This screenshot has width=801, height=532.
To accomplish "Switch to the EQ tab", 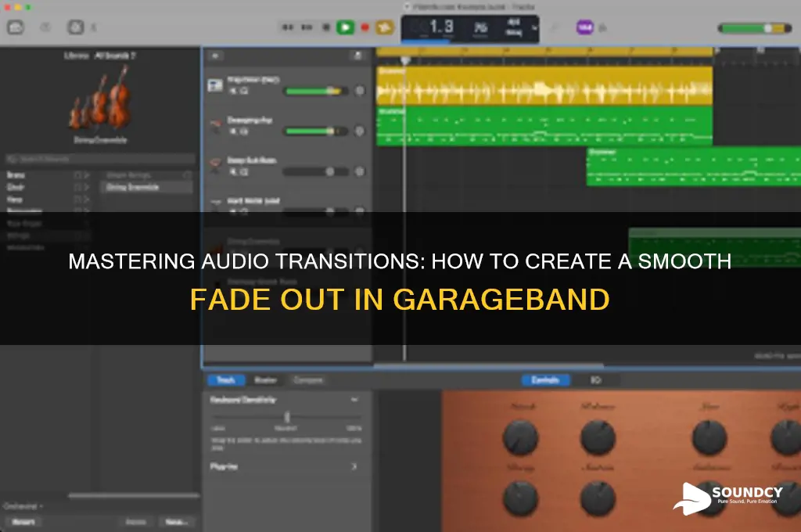I will (x=595, y=379).
